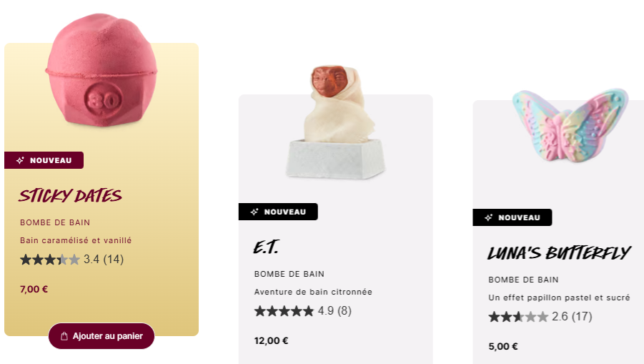Click the sparkle icon on E.T. Nouveau badge
This screenshot has height=364, width=644.
(254, 212)
